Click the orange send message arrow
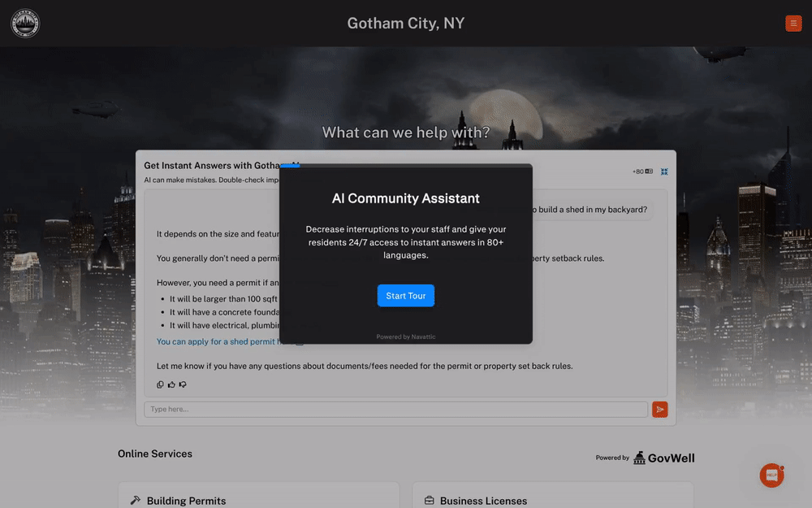This screenshot has height=508, width=812. 659,409
